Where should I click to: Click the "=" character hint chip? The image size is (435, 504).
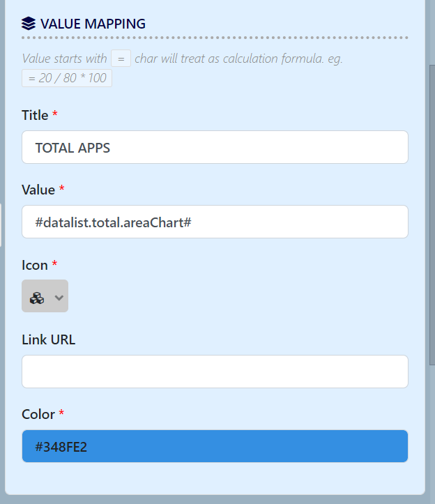pos(121,59)
